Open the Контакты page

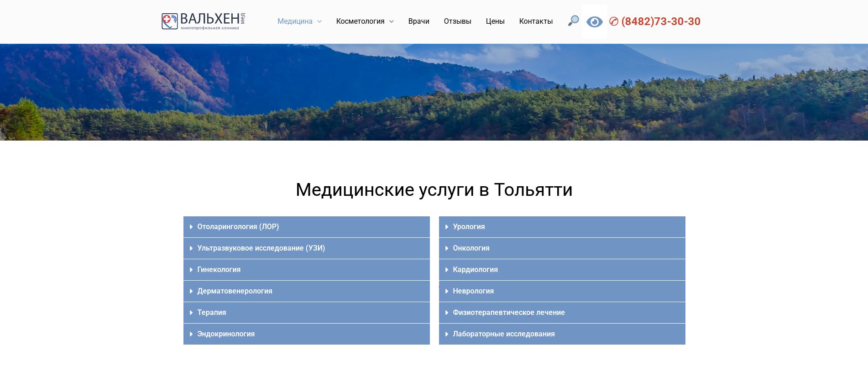coord(536,21)
